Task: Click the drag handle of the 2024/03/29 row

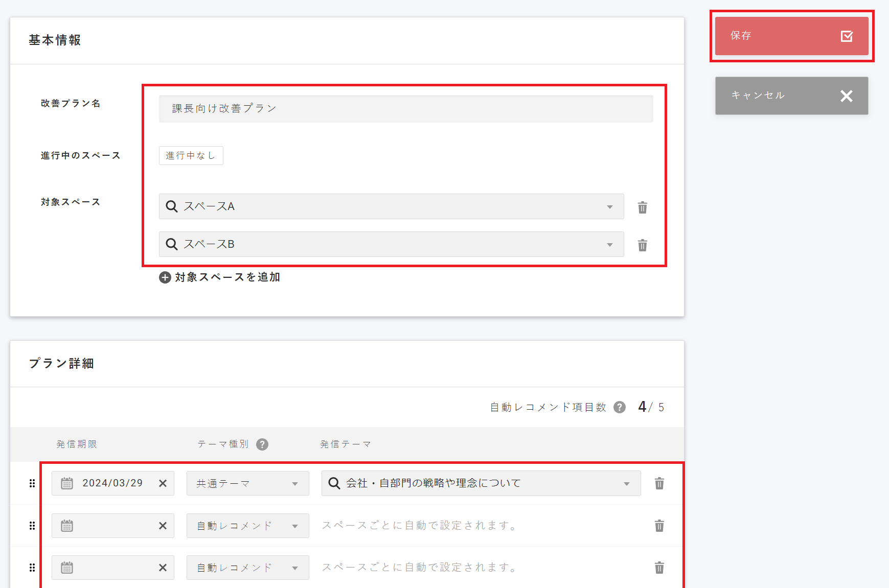Action: click(32, 483)
